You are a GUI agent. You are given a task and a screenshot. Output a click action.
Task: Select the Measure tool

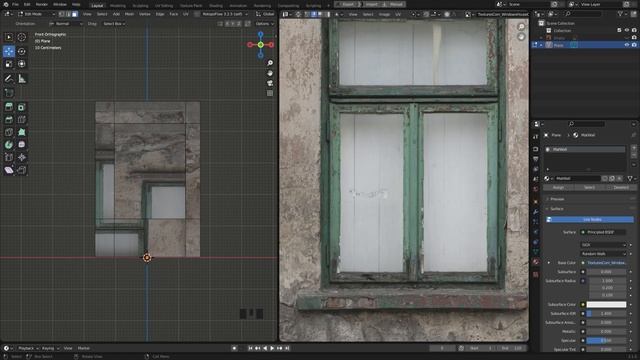pyautogui.click(x=22, y=79)
